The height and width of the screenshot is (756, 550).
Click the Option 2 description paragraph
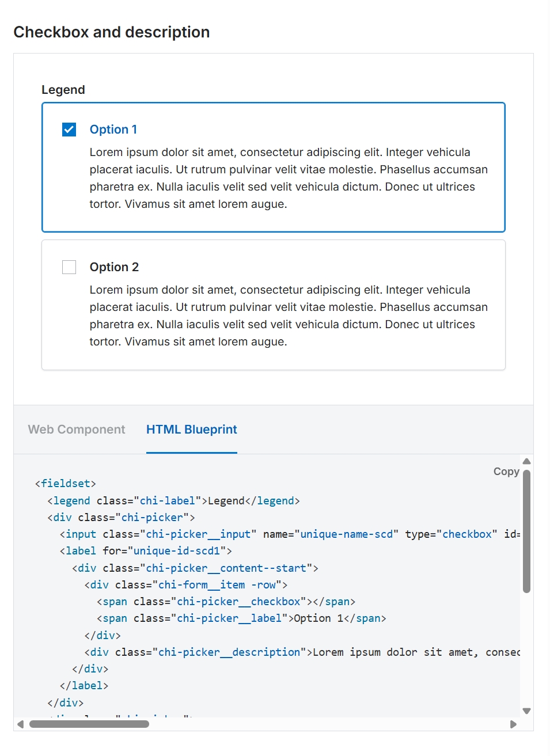288,316
